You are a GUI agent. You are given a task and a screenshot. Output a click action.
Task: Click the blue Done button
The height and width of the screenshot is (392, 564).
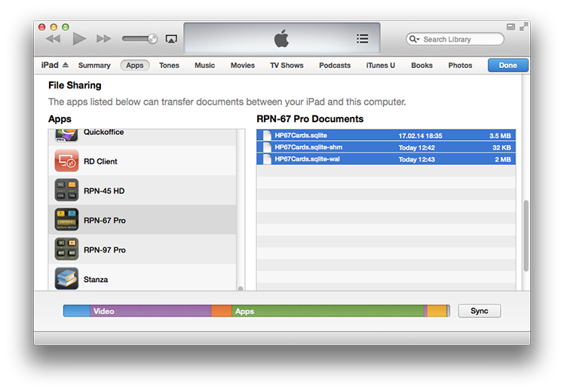508,66
